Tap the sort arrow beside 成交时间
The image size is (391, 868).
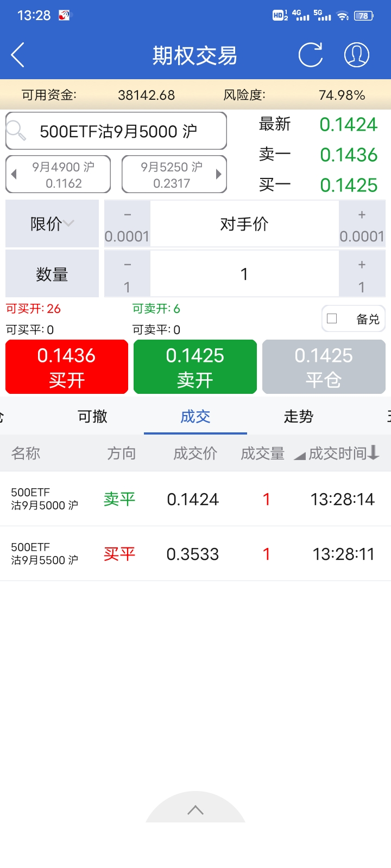click(373, 452)
